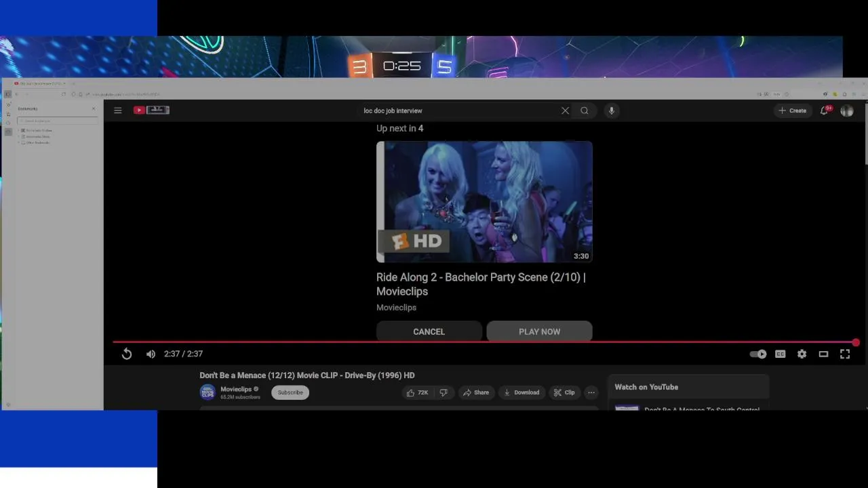The height and width of the screenshot is (488, 868).
Task: Create a clip with the Clip button
Action: [x=564, y=392]
